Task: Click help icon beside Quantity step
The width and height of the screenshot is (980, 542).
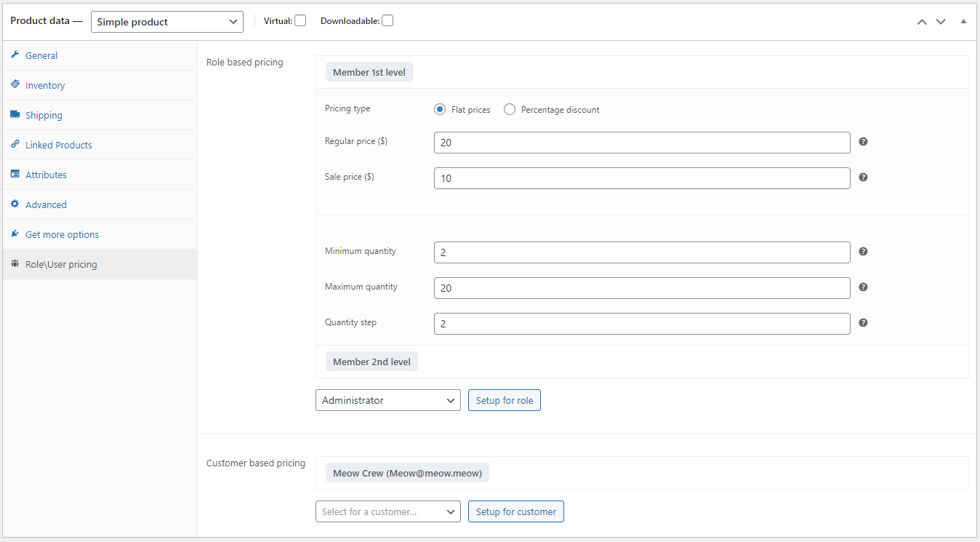Action: coord(863,322)
